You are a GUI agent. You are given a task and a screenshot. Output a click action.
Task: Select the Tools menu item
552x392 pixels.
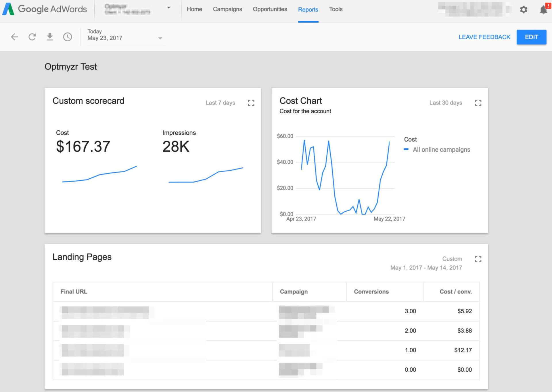pyautogui.click(x=336, y=9)
